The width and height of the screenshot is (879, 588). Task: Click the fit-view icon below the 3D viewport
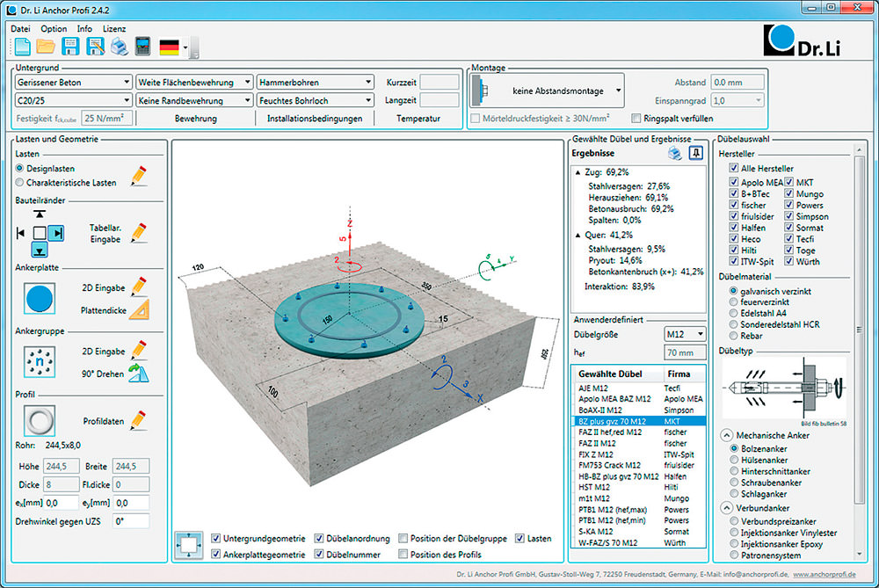pos(189,545)
